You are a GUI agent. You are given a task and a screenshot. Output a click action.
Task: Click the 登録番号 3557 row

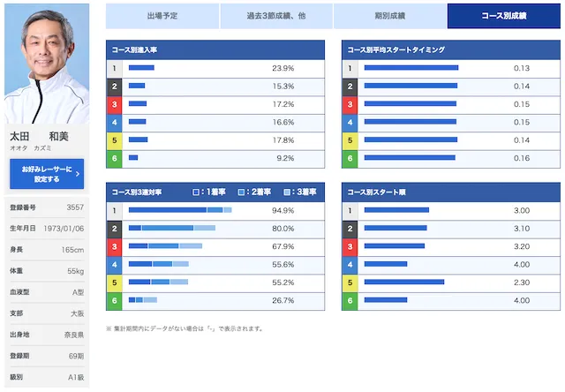(47, 207)
